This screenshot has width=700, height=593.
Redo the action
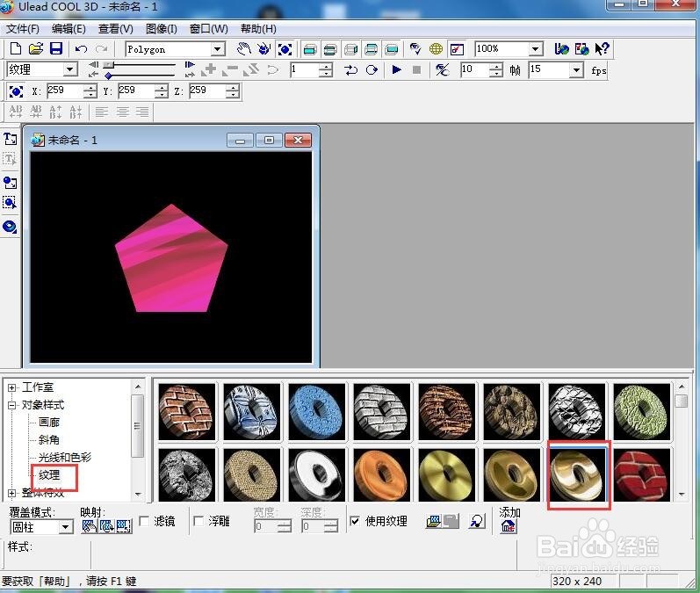click(x=102, y=48)
